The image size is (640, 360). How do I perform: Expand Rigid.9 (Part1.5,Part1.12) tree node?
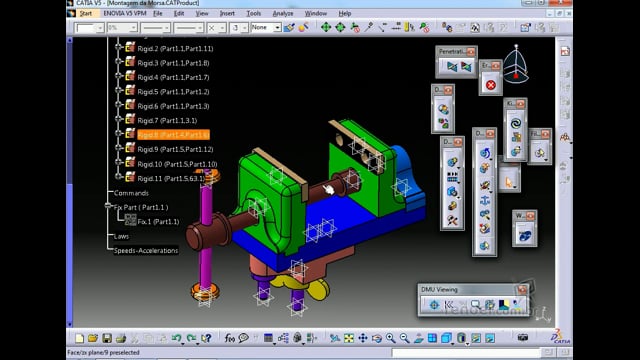118,149
